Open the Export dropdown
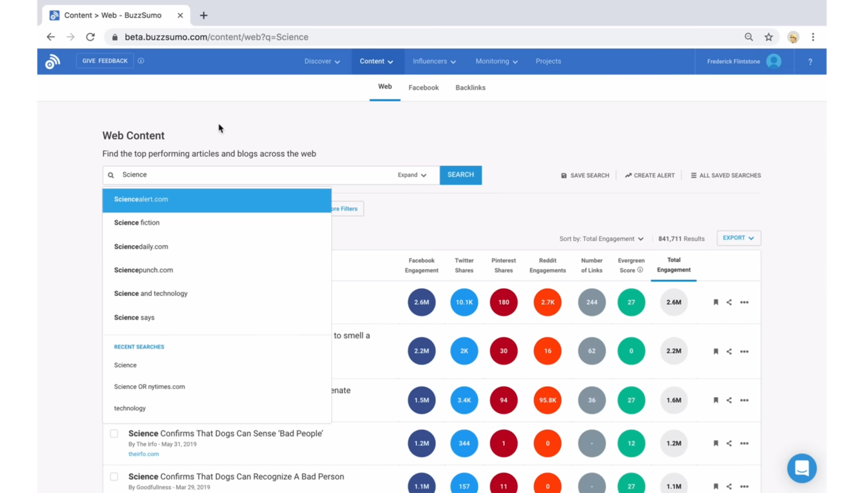The height and width of the screenshot is (493, 868). [738, 238]
